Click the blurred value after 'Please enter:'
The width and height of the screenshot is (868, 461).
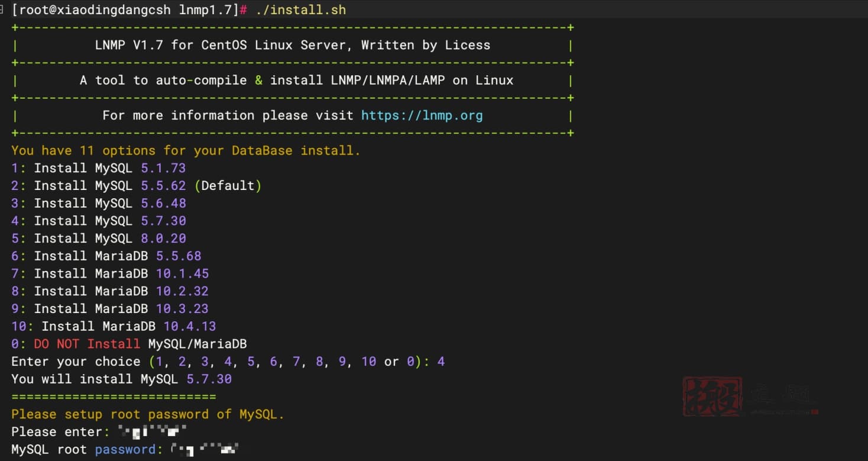[x=153, y=431]
